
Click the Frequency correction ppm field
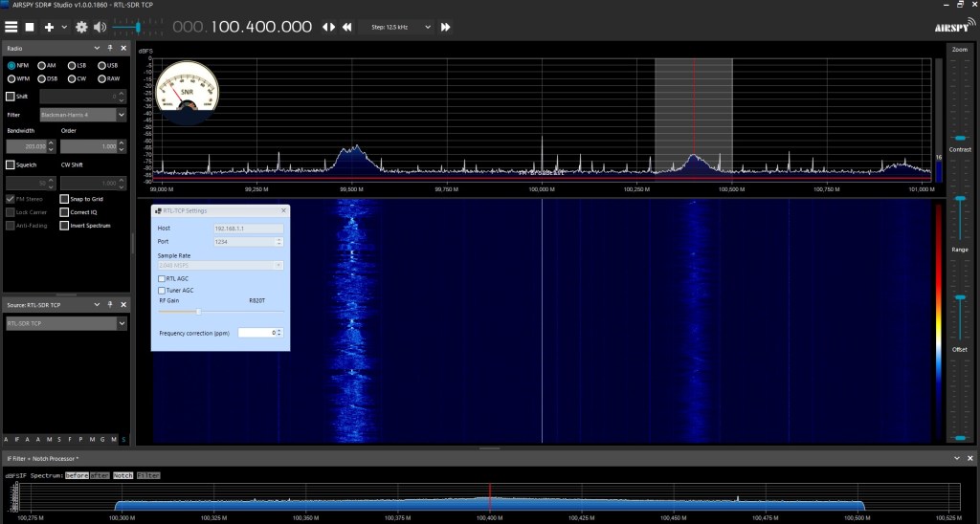[x=257, y=333]
